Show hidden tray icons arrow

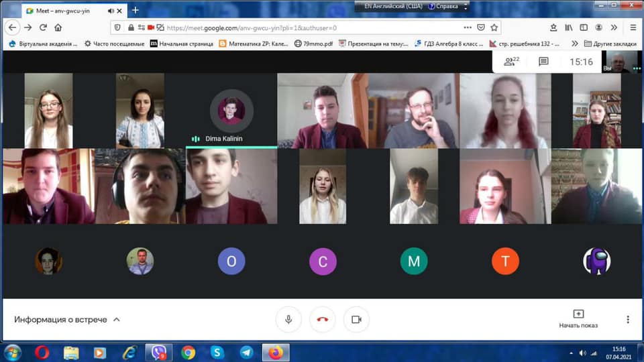point(572,353)
